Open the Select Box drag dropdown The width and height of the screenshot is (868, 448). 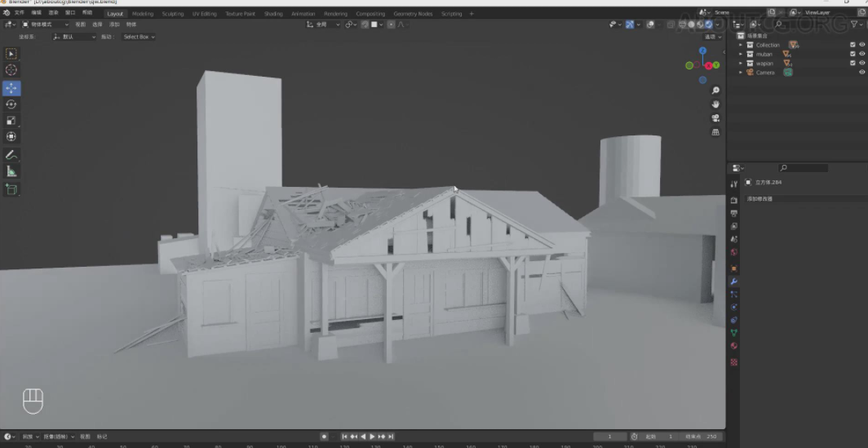139,37
